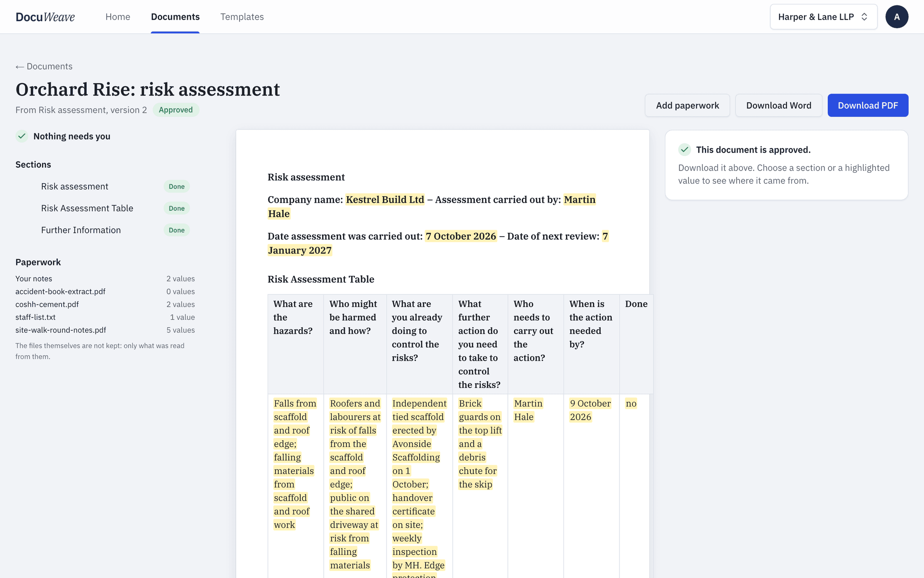The width and height of the screenshot is (924, 578).
Task: Go to the Home tab
Action: [x=118, y=17]
